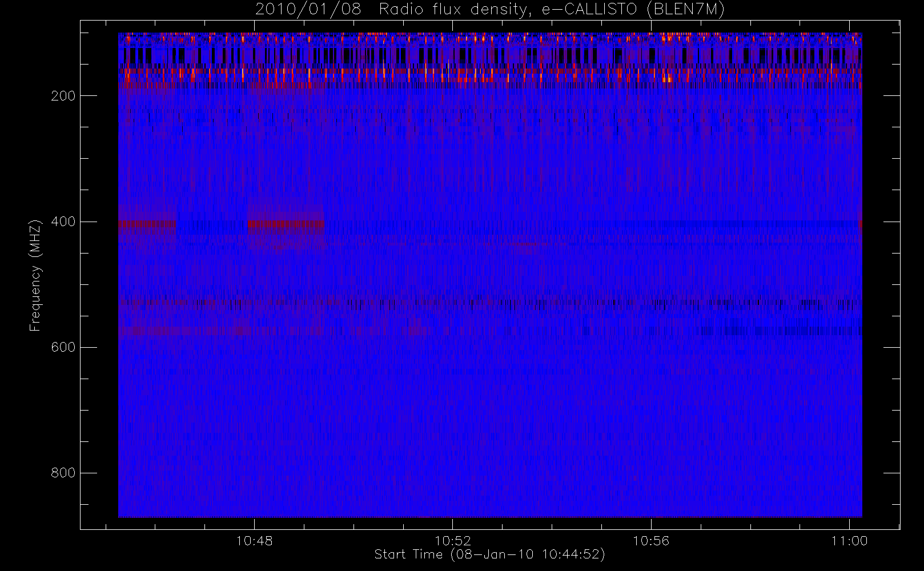
Task: Click the 11:00 time tick label
Action: (x=849, y=541)
